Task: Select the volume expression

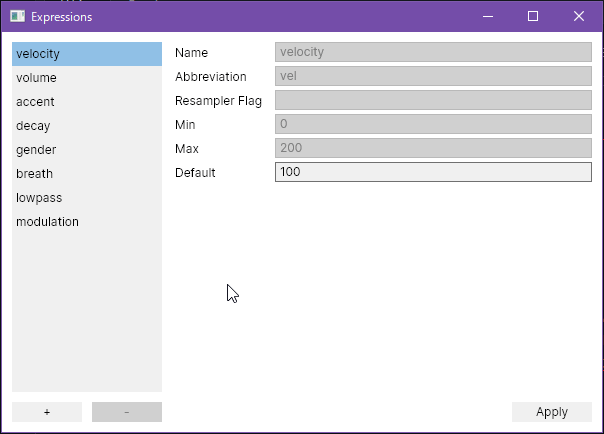Action: tap(87, 78)
